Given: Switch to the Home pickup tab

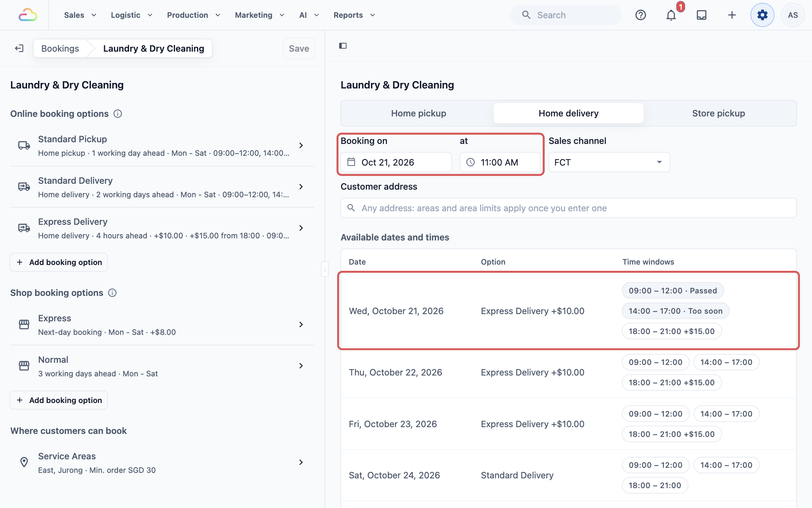Looking at the screenshot, I should [x=418, y=113].
